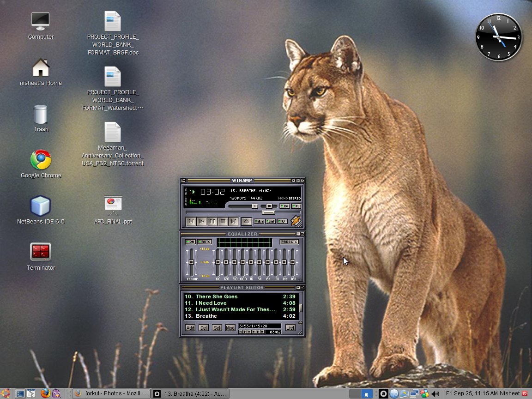This screenshot has width=532, height=399.
Task: Open files with the Winamp eject button
Action: [246, 222]
